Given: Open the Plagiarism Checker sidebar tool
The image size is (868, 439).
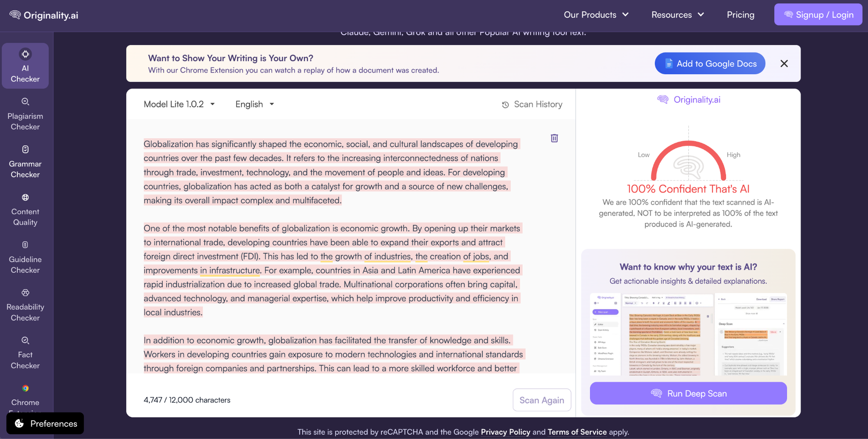Looking at the screenshot, I should (25, 114).
